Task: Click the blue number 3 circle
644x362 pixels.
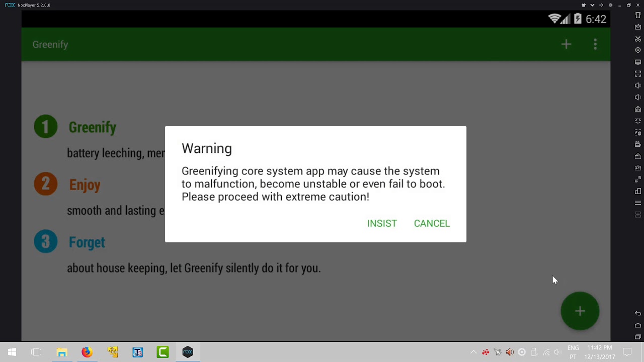Action: click(46, 241)
